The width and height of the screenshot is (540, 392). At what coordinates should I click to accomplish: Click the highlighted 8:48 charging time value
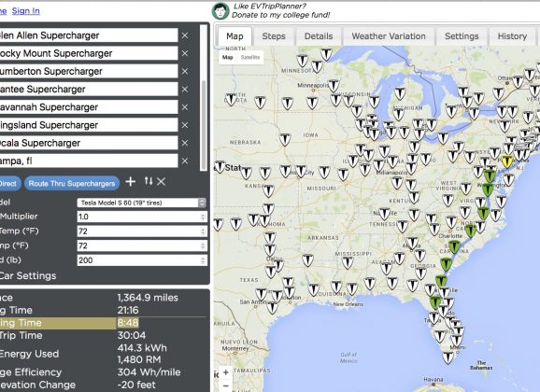(128, 323)
